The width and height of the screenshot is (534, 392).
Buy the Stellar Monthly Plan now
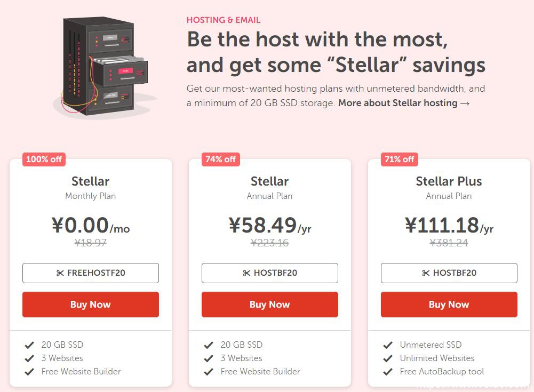(x=91, y=305)
